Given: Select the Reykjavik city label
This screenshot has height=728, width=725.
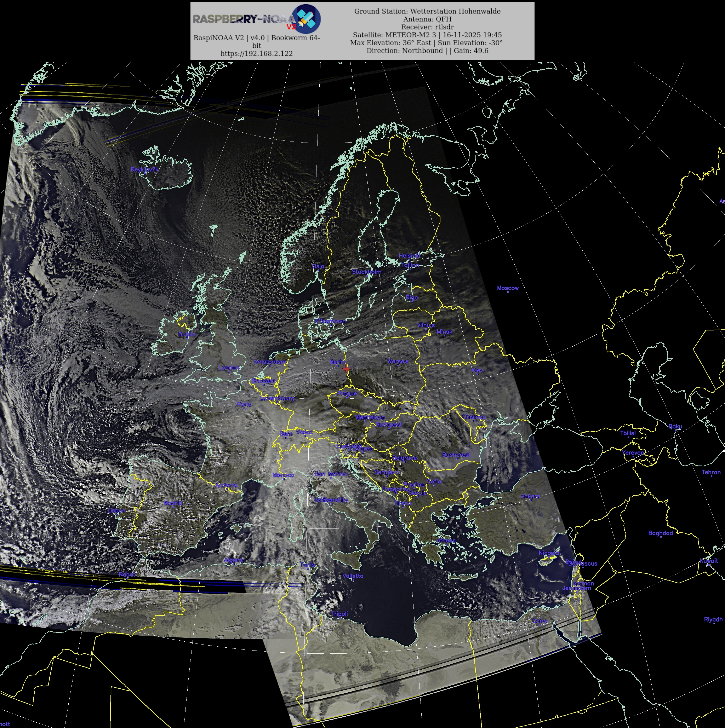Looking at the screenshot, I should click(x=144, y=169).
